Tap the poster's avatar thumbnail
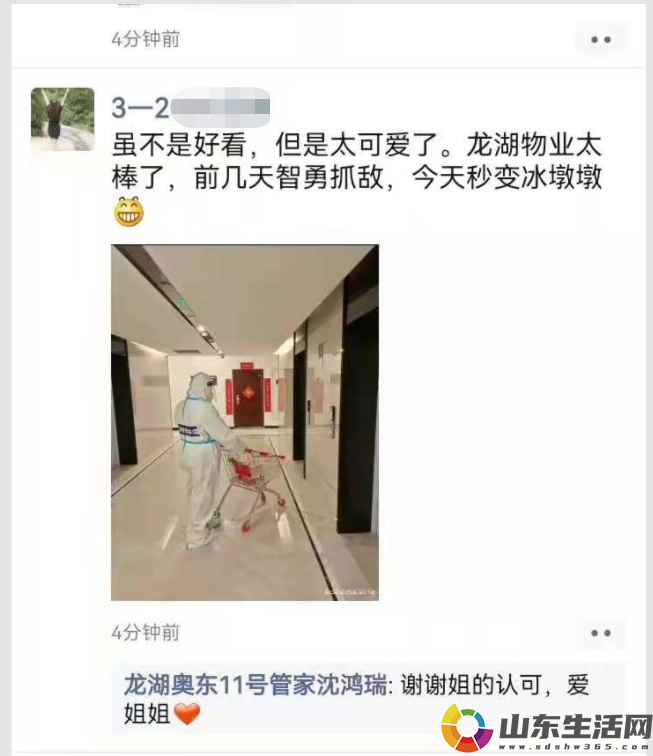This screenshot has height=756, width=653. [62, 119]
